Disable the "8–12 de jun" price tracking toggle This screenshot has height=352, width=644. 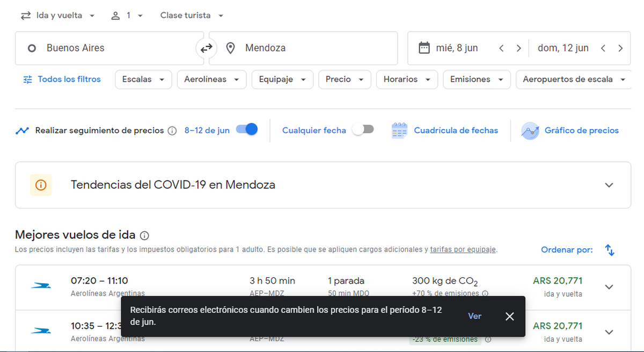click(x=247, y=130)
